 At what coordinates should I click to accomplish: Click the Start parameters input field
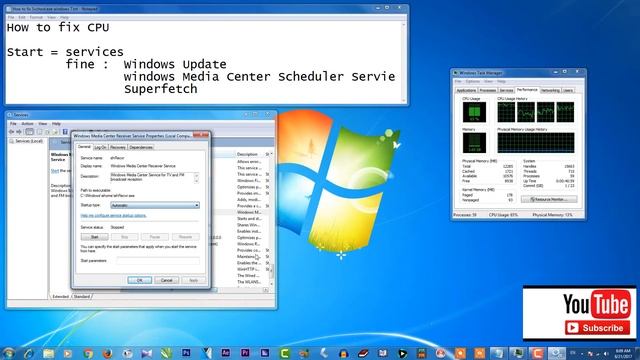(x=158, y=260)
